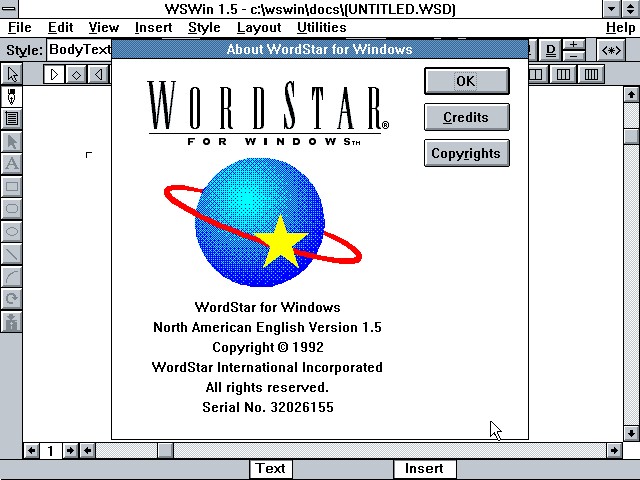This screenshot has width=640, height=480.
Task: Toggle the Insert mode indicator
Action: coord(424,468)
